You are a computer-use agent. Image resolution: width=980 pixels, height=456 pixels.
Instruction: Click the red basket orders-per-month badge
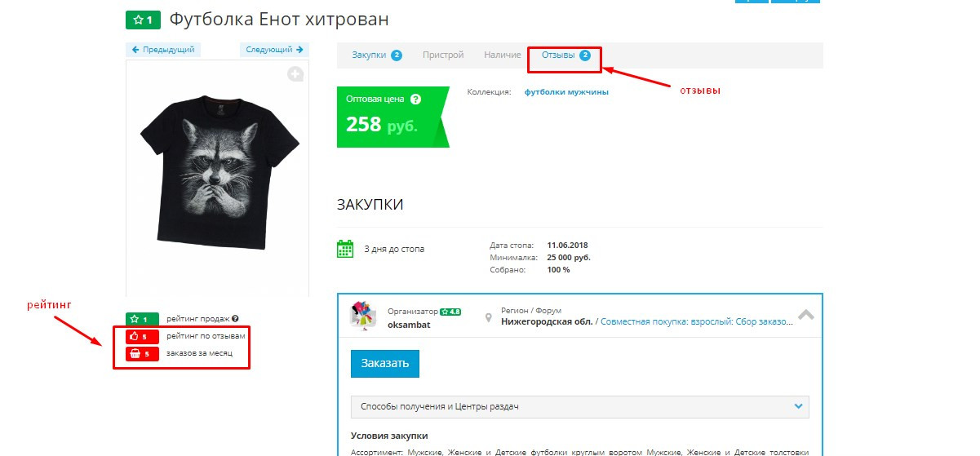142,354
